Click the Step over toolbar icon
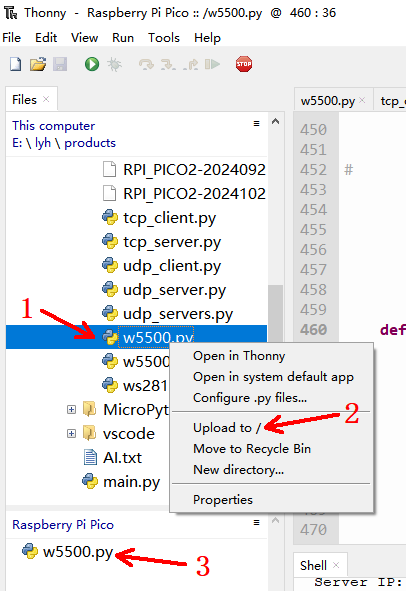 (x=146, y=64)
